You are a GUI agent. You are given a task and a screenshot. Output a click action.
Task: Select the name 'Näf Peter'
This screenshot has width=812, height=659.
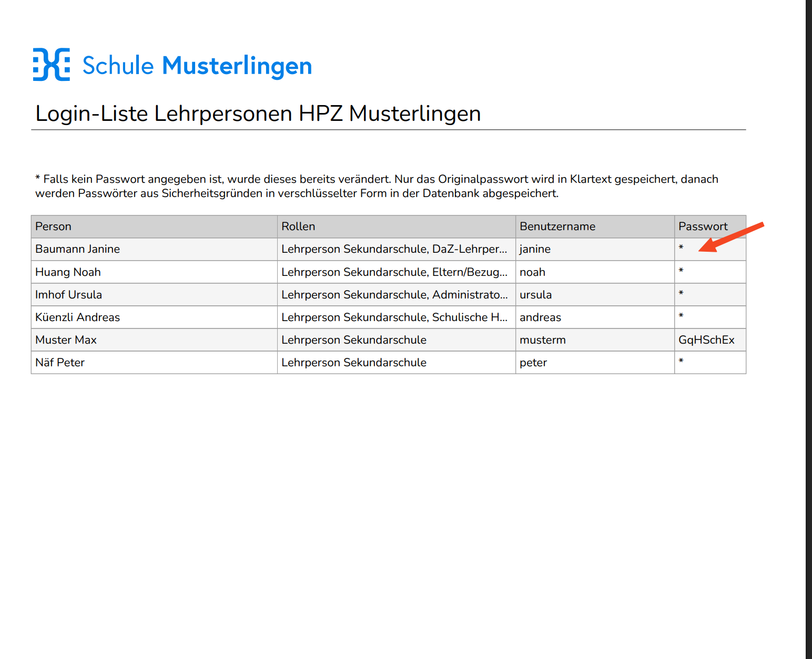(59, 363)
